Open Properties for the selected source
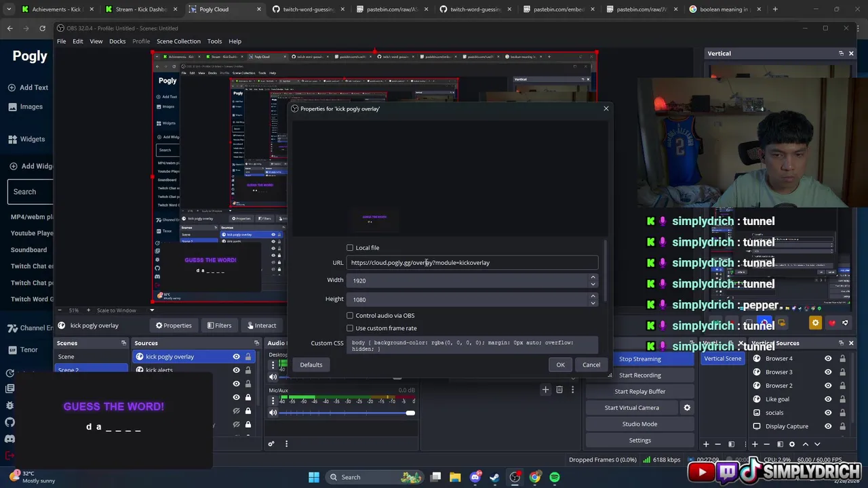The height and width of the screenshot is (488, 868). 174,325
